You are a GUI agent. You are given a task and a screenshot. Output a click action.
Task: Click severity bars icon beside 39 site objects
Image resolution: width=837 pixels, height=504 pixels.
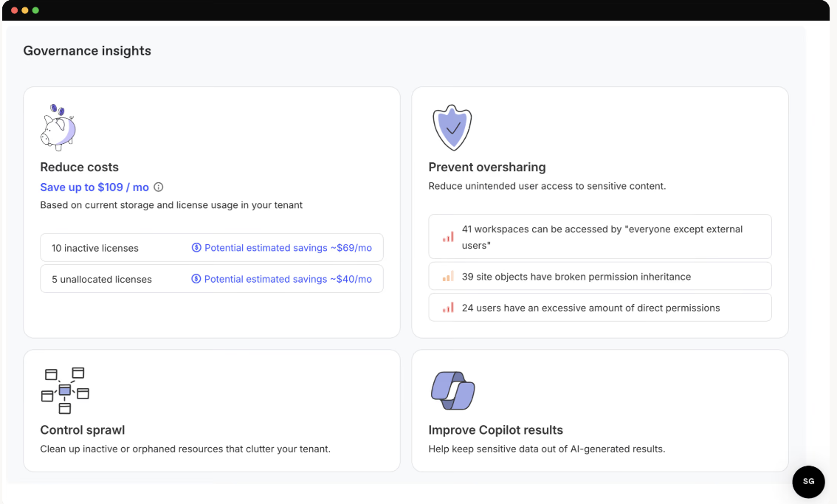click(448, 276)
